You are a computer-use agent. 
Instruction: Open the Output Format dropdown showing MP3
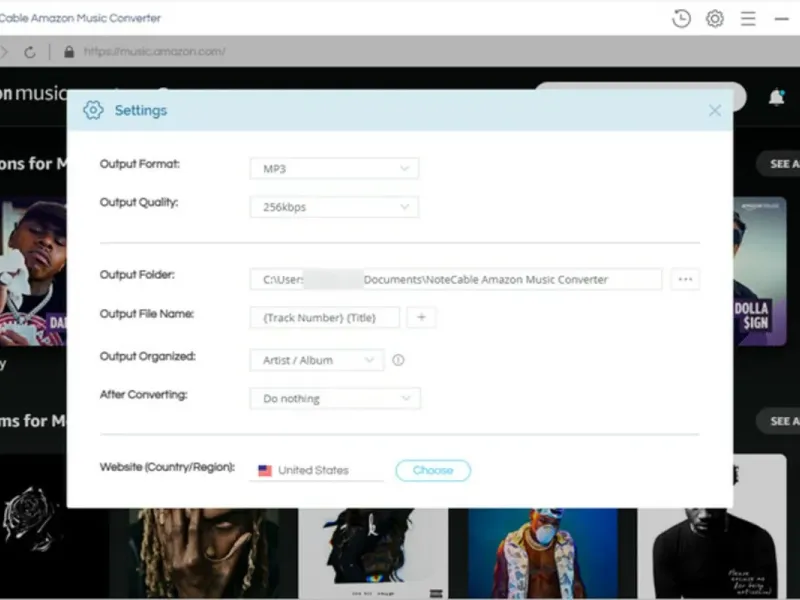(334, 168)
